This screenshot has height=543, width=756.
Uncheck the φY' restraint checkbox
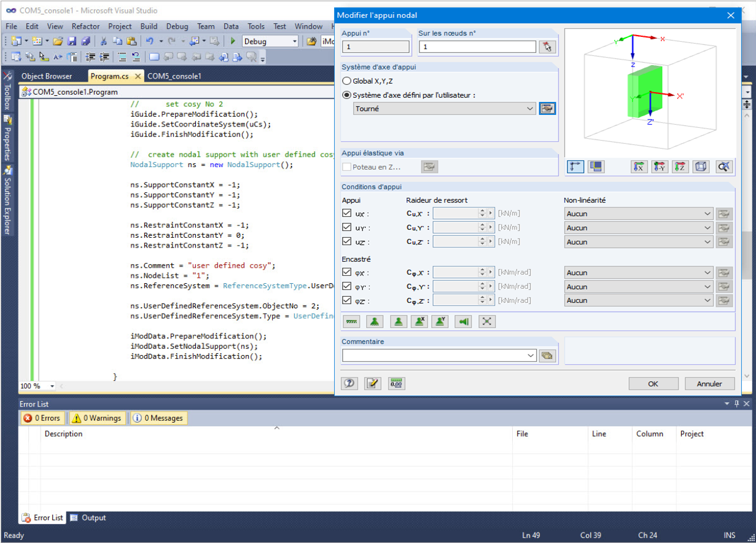[347, 286]
